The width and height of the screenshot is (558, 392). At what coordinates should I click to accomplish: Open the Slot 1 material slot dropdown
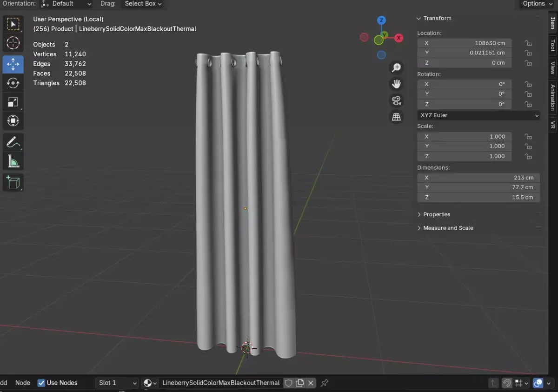point(117,383)
